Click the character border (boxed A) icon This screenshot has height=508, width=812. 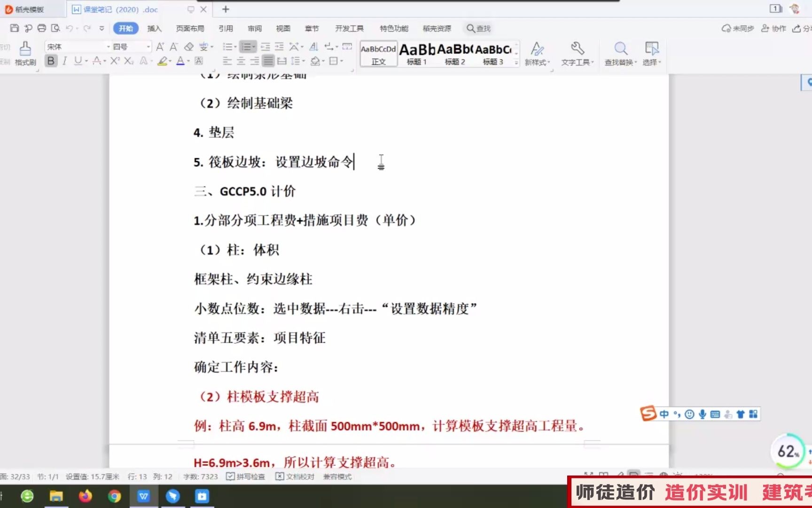click(x=199, y=61)
